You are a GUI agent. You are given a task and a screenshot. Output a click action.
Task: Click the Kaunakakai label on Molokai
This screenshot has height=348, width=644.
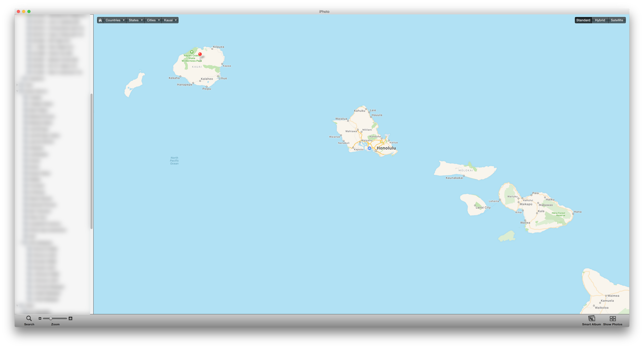click(x=454, y=178)
